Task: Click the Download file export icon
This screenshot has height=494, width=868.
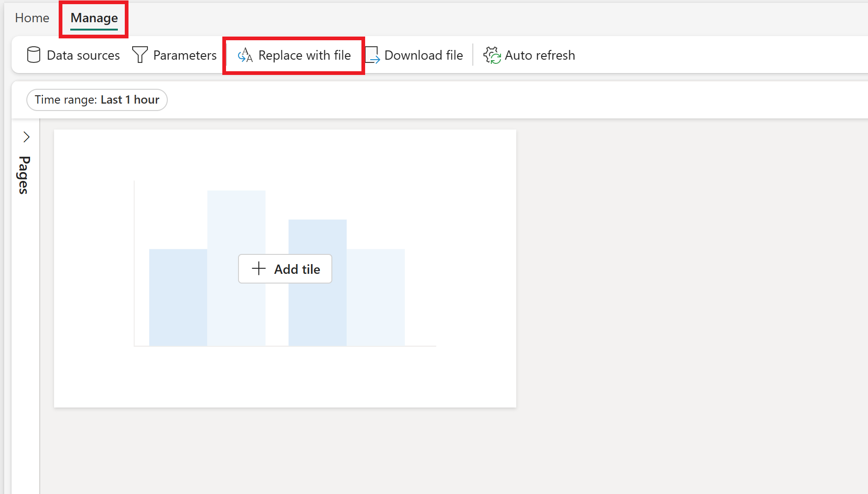Action: point(373,55)
